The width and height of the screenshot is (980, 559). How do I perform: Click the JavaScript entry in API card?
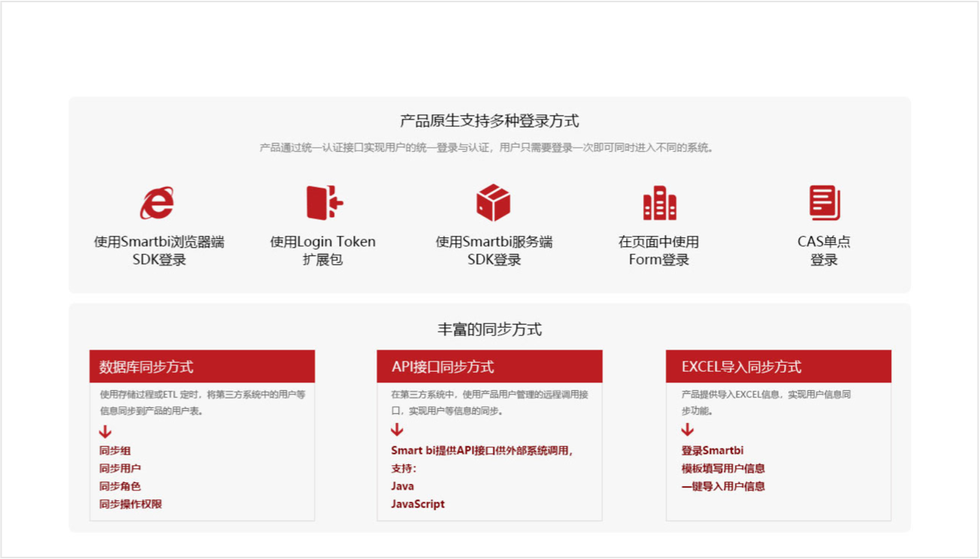pyautogui.click(x=418, y=504)
